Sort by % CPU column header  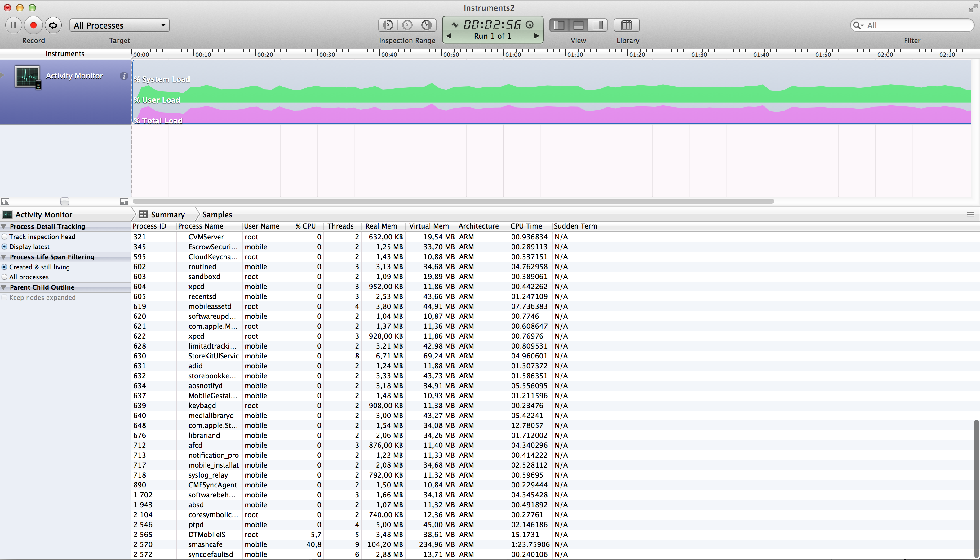point(305,226)
